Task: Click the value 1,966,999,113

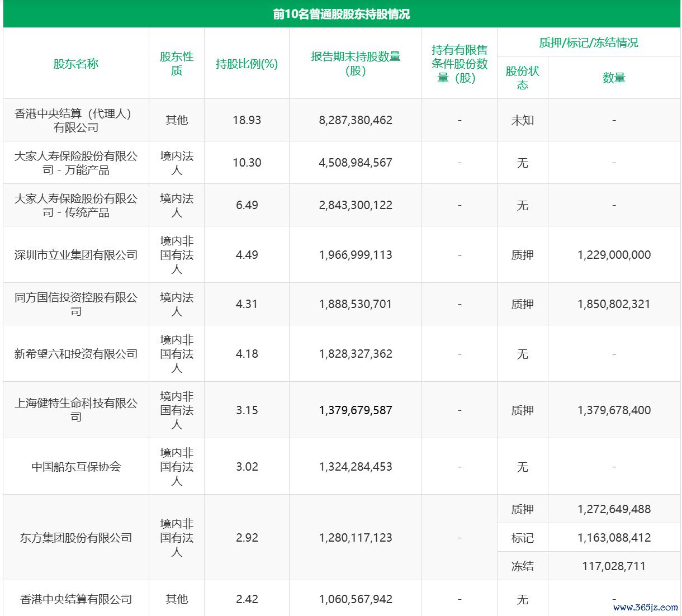Action: 356,255
